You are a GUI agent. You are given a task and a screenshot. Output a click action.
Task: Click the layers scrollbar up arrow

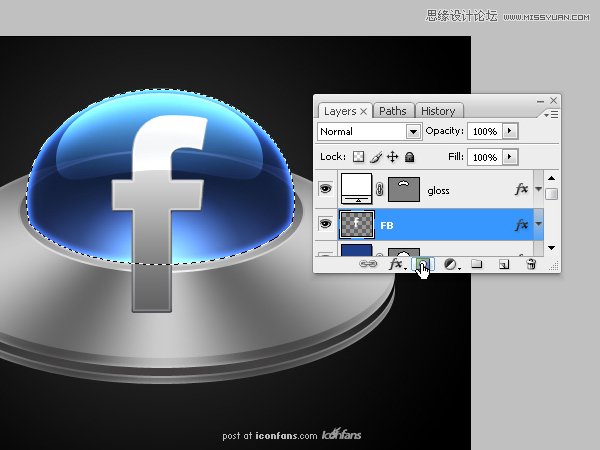tap(551, 178)
